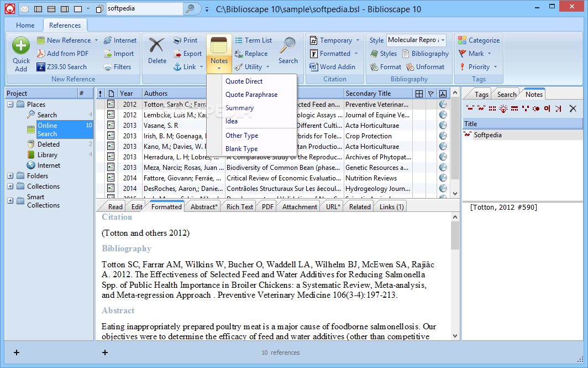Open the Links (1) tab
Image resolution: width=588 pixels, height=368 pixels.
coord(391,206)
